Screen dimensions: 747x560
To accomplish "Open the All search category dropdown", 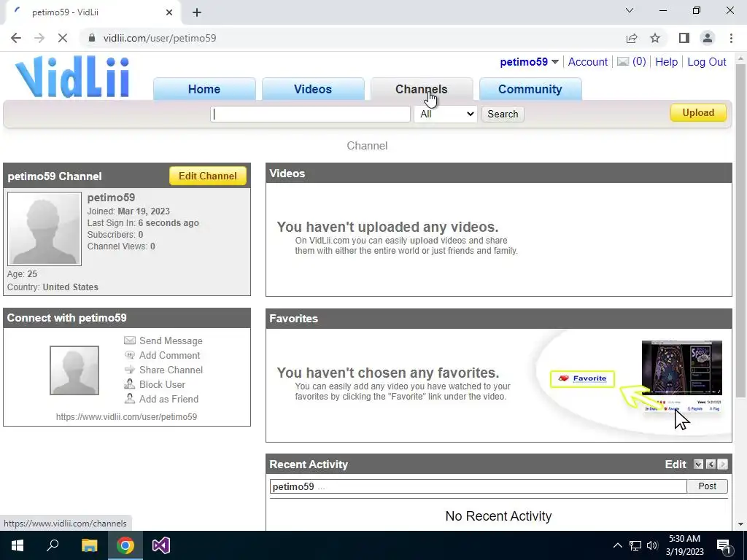I will [446, 114].
